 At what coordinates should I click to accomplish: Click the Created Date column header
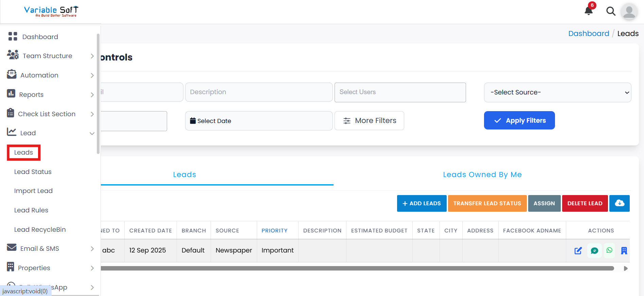(150, 230)
